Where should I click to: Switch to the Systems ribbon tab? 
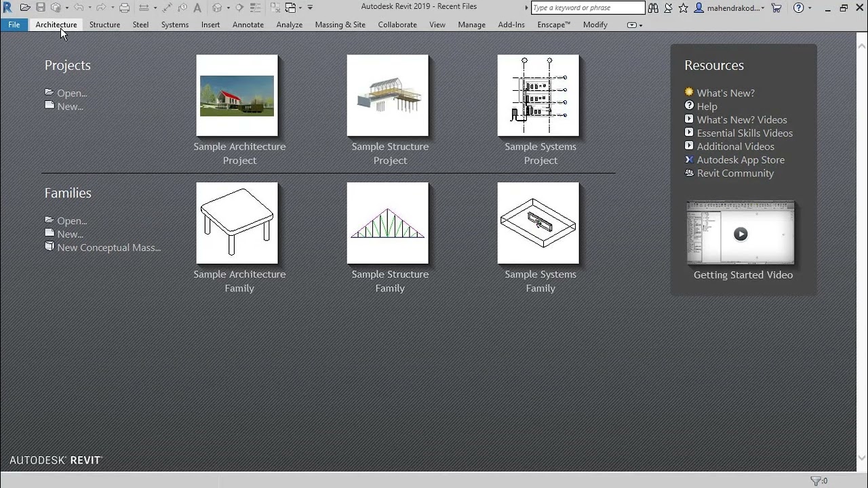point(175,24)
